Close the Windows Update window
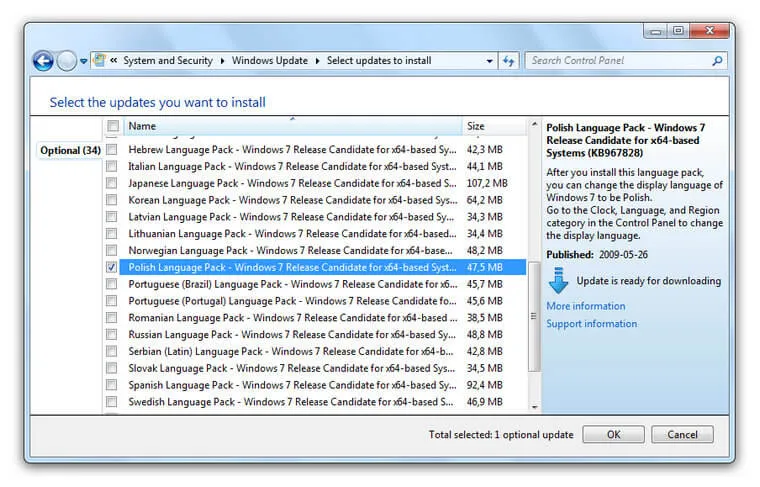The image size is (760, 487). 710,31
